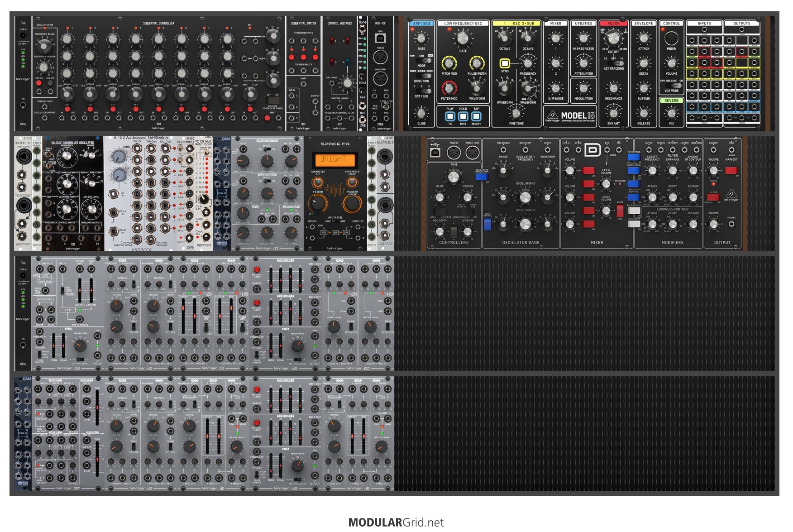Click the Noise Volume knob on Model D

(606, 211)
